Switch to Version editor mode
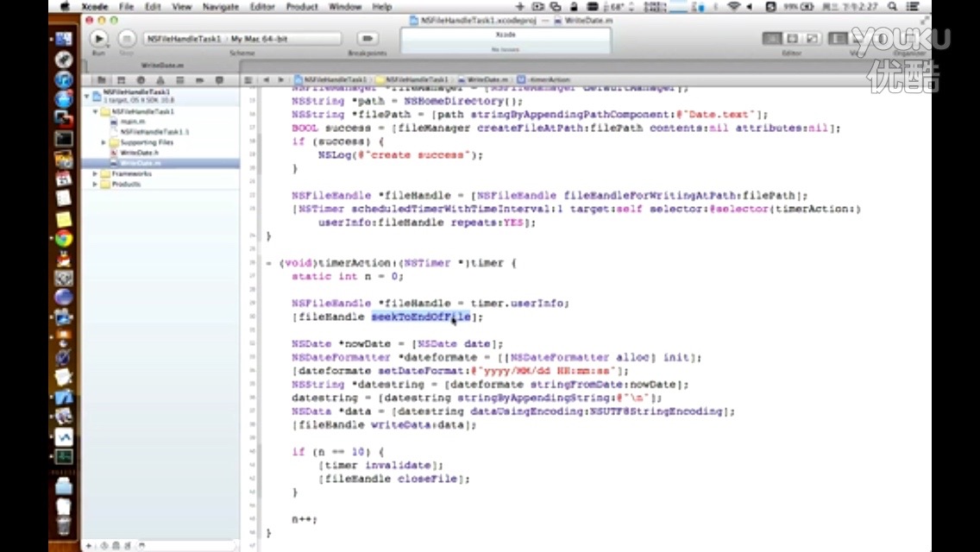The width and height of the screenshot is (980, 552). (811, 39)
